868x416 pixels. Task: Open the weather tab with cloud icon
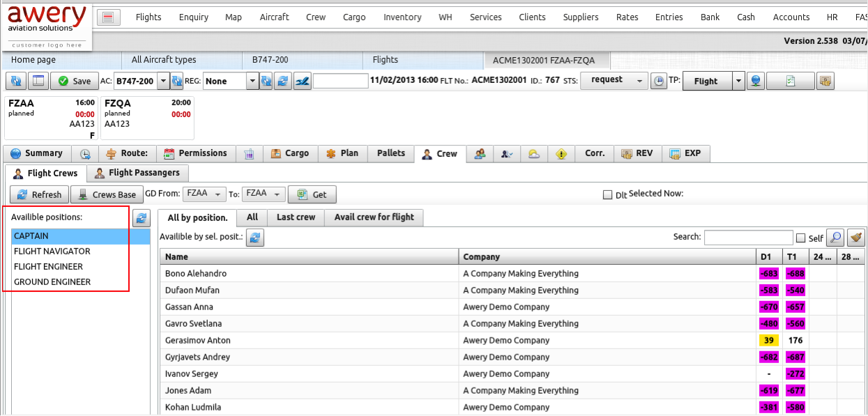[x=533, y=154]
